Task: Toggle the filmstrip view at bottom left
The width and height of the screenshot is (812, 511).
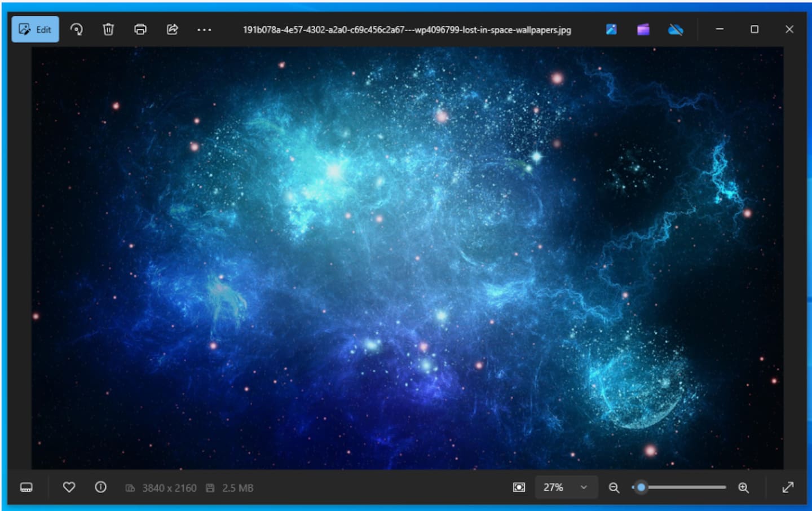Action: [27, 487]
